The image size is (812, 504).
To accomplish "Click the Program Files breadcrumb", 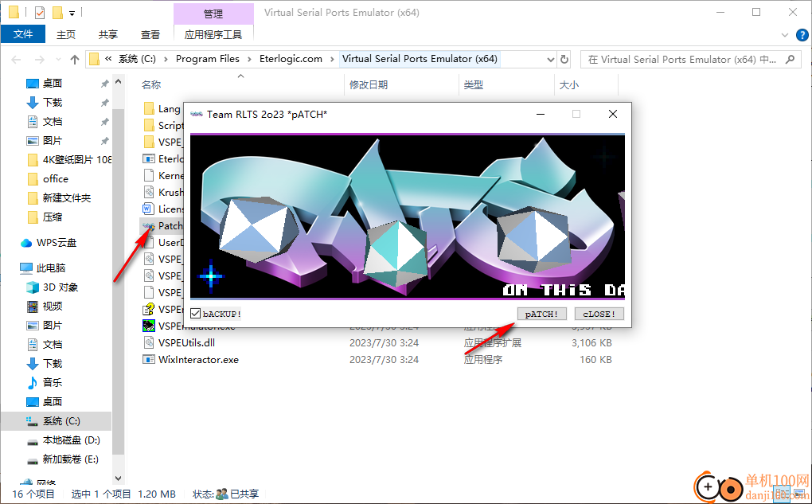I will pos(208,59).
